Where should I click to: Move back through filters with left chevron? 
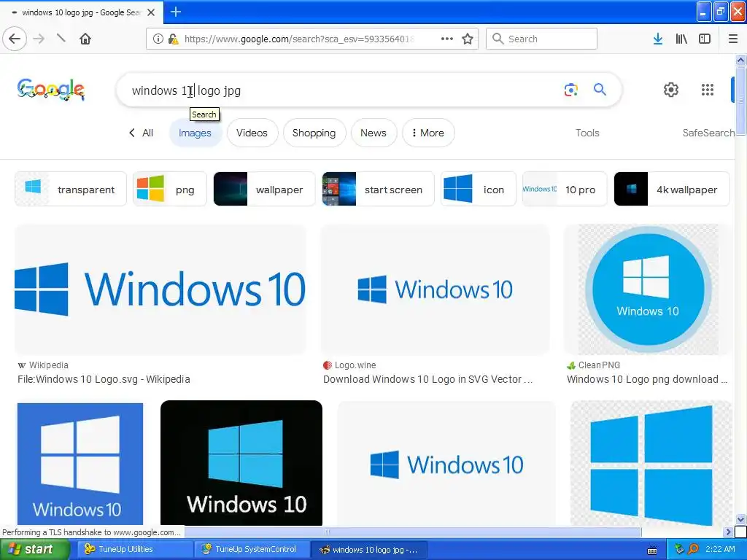pyautogui.click(x=132, y=133)
